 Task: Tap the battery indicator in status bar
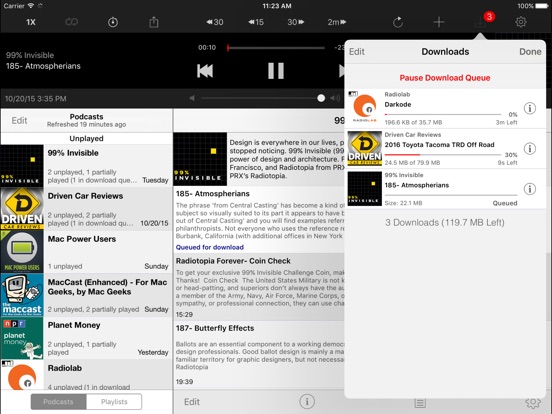pos(541,6)
